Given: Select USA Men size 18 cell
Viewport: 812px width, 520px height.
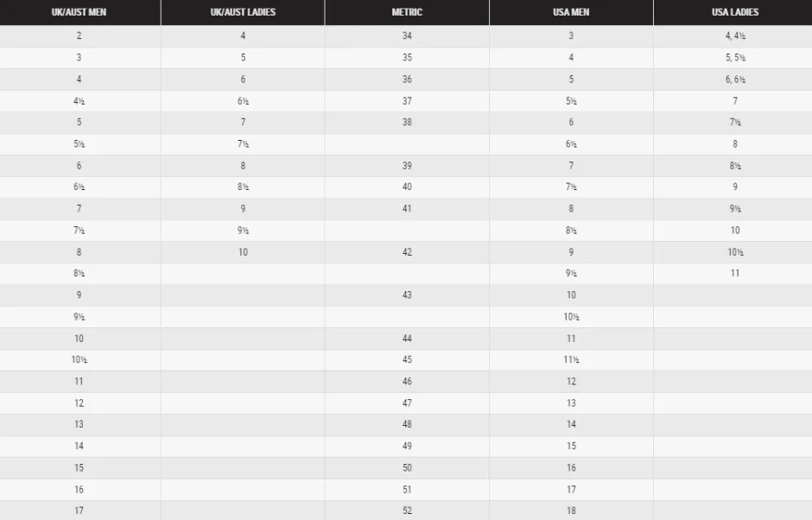Looking at the screenshot, I should [x=571, y=510].
